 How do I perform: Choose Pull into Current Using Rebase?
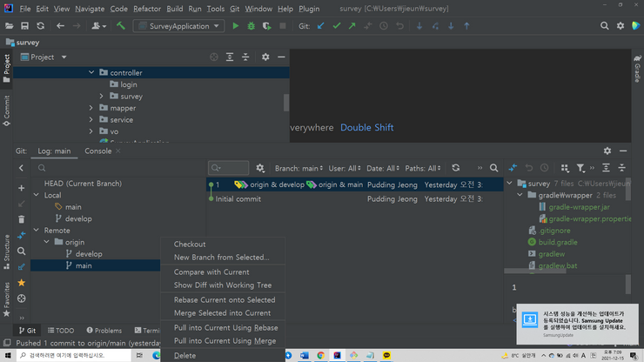point(223,328)
